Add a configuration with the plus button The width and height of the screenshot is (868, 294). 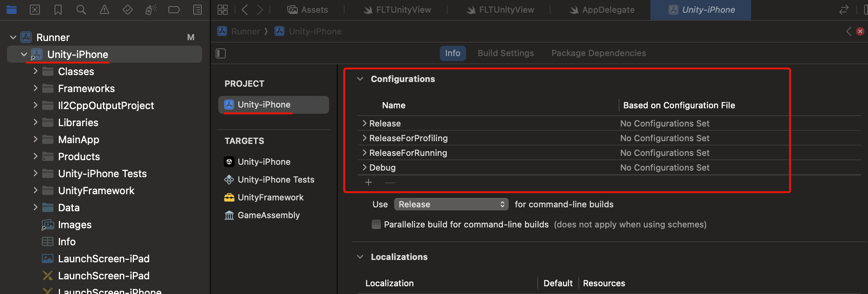369,182
